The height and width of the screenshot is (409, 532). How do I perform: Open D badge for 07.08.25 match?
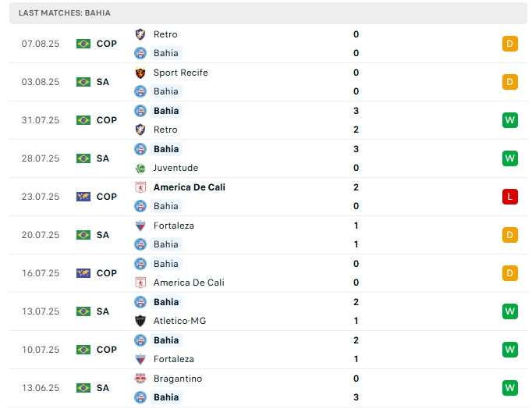(x=510, y=44)
